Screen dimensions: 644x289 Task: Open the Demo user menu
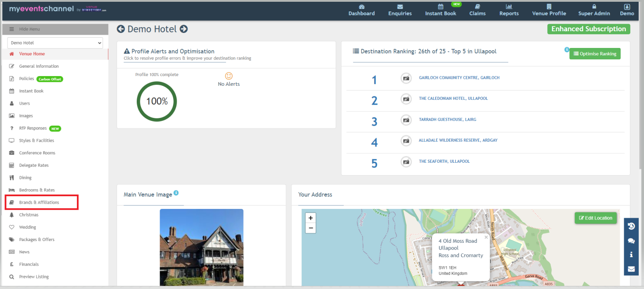pyautogui.click(x=627, y=10)
